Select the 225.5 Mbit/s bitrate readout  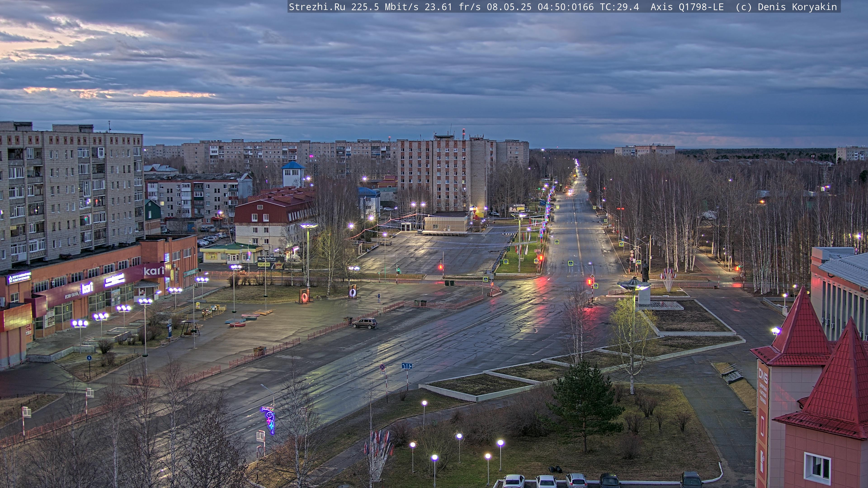coord(385,7)
